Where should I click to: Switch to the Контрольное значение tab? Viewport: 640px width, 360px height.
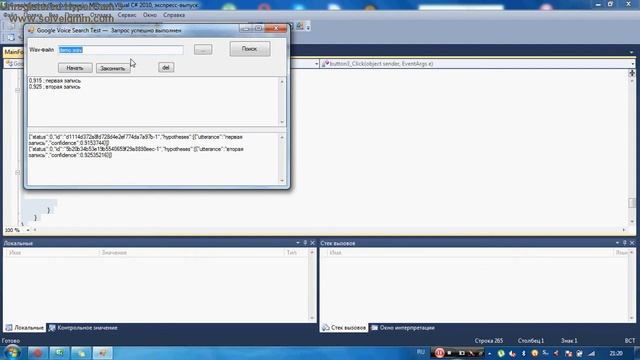coord(83,328)
